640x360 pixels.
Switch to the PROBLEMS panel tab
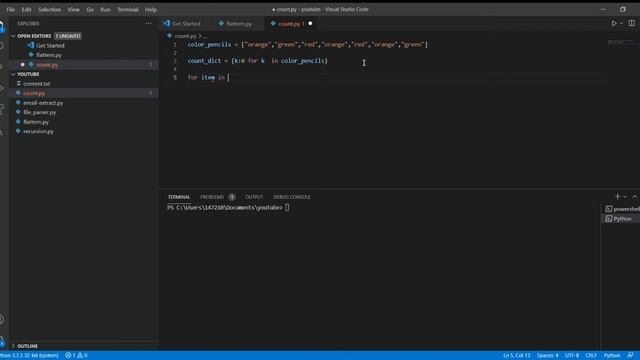pos(212,197)
